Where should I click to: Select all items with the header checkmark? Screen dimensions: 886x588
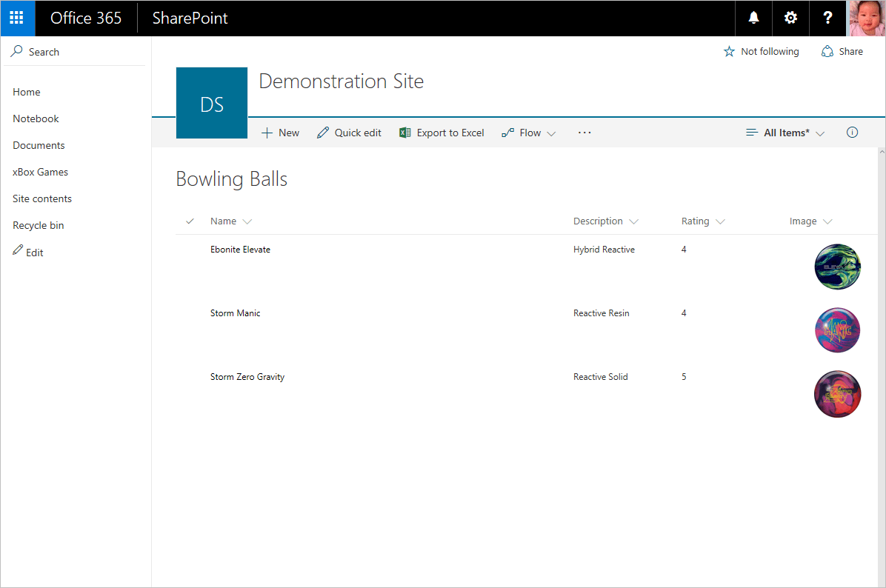tap(190, 221)
